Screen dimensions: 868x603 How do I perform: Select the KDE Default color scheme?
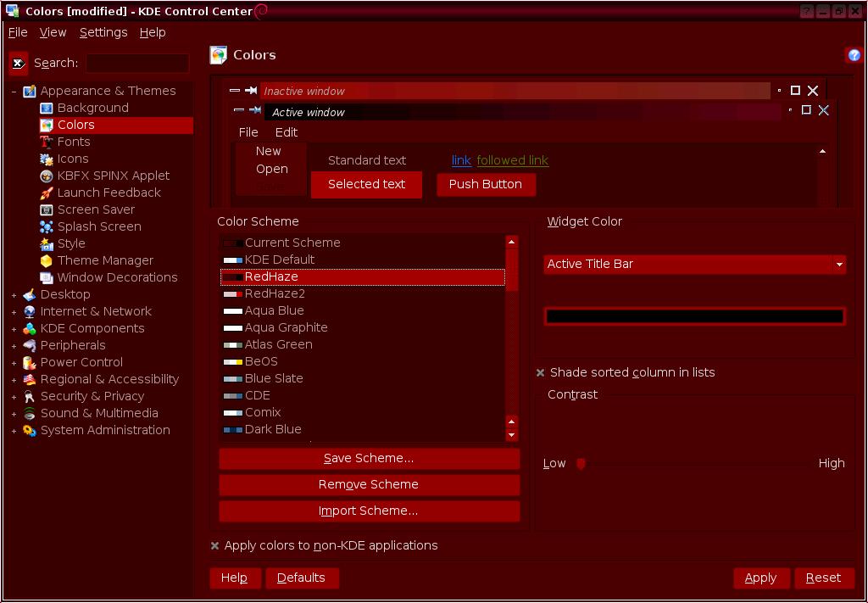pos(363,260)
